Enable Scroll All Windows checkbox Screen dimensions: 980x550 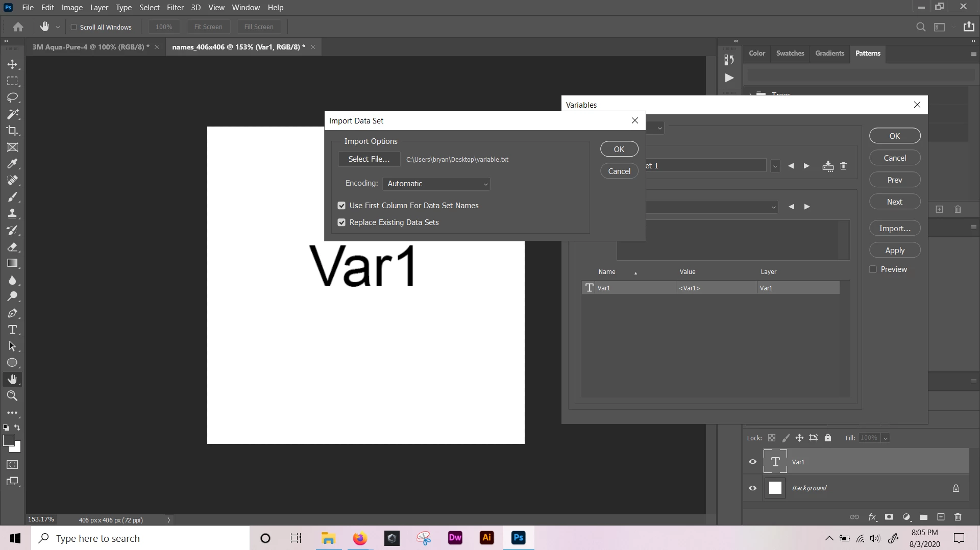[x=73, y=27]
